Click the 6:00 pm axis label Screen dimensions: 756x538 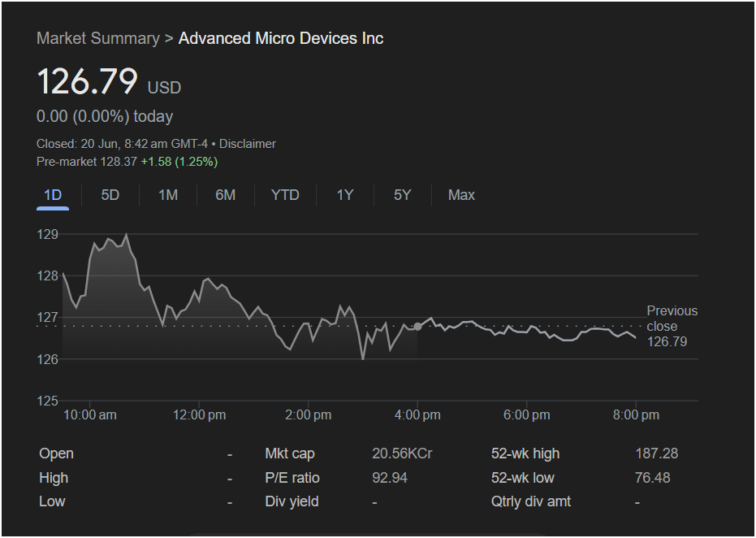(526, 415)
